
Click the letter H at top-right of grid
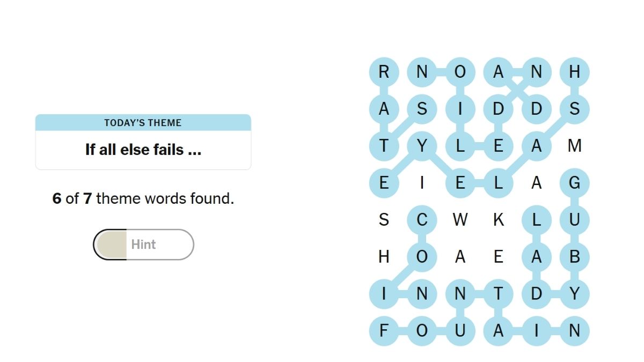(x=575, y=71)
